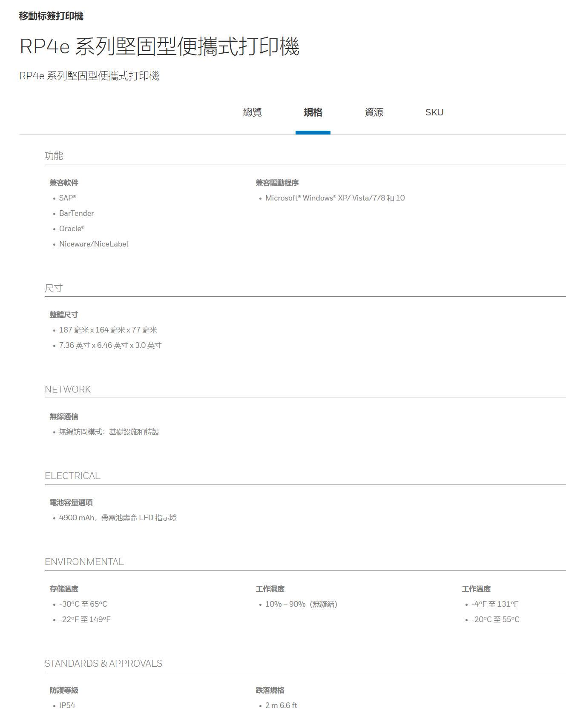Click the 尺寸 section heading
566x728 pixels.
pyautogui.click(x=54, y=288)
